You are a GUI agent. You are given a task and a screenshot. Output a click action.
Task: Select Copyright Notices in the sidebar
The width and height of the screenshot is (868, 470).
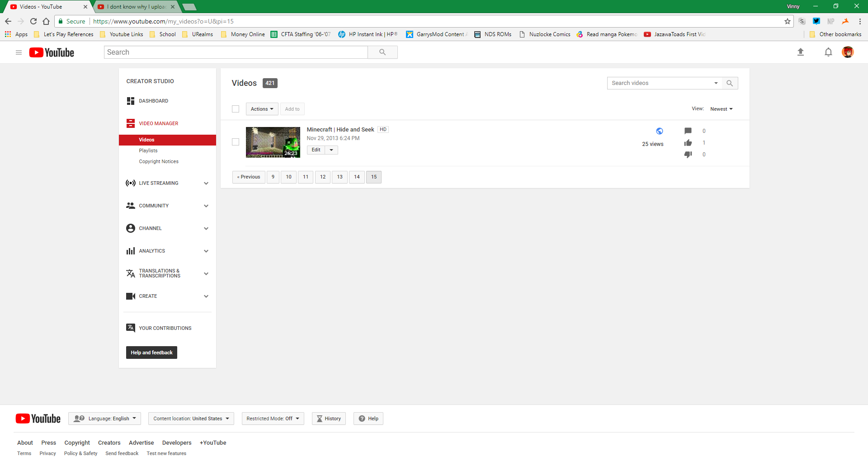point(159,161)
